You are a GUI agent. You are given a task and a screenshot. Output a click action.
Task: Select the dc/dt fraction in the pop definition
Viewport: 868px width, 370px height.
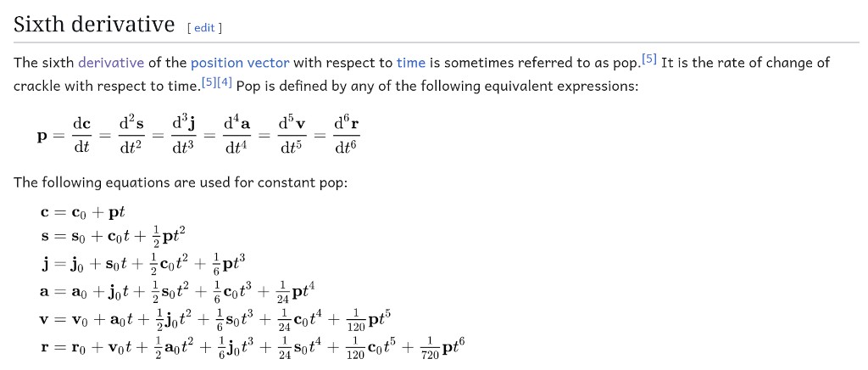[82, 137]
